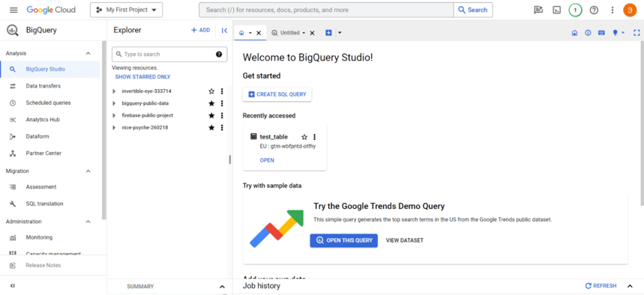
Task: Star the invertible-eye-333714 project
Action: [211, 91]
